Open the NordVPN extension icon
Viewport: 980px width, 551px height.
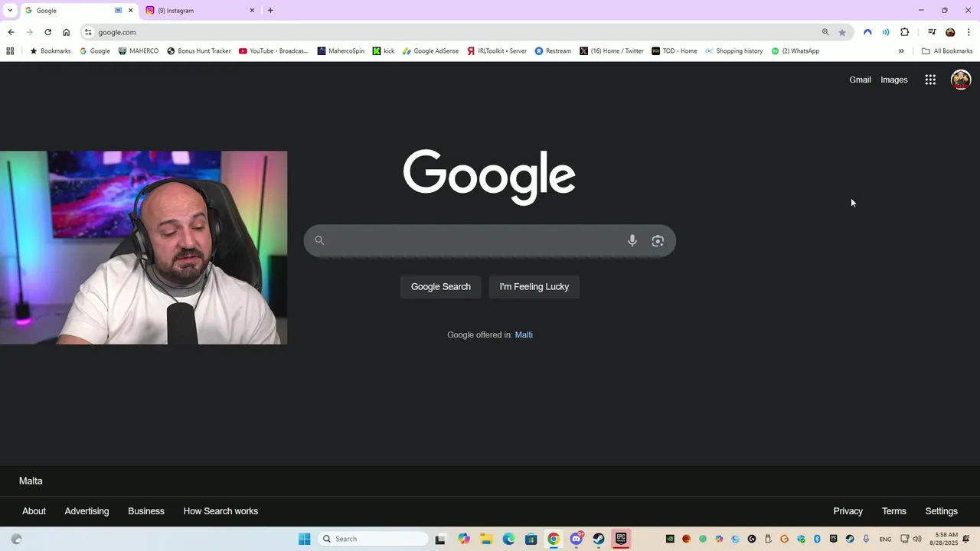867,32
